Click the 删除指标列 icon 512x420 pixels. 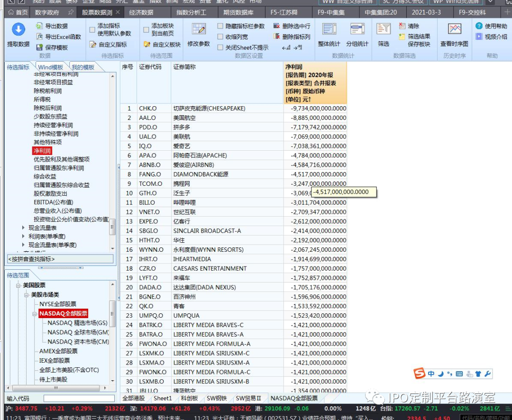(276, 36)
